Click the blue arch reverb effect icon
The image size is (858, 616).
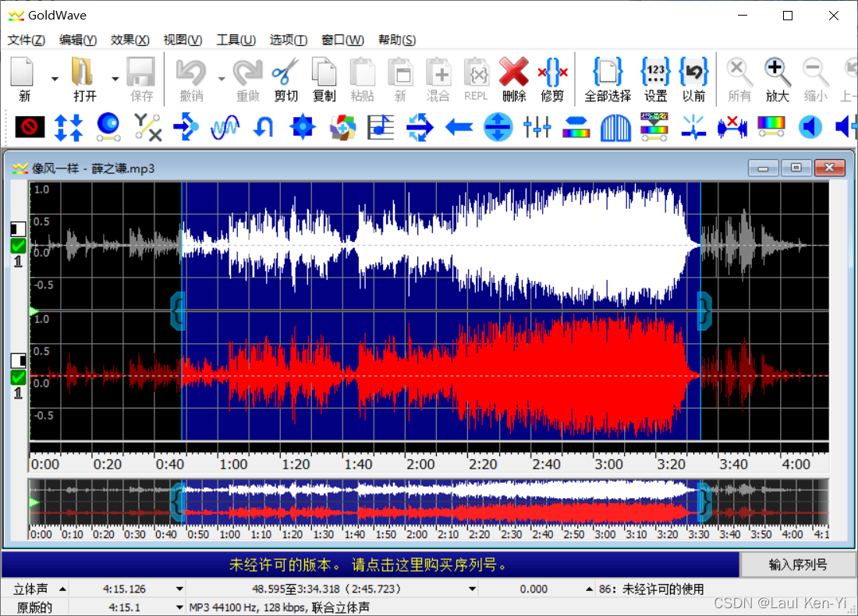point(615,127)
